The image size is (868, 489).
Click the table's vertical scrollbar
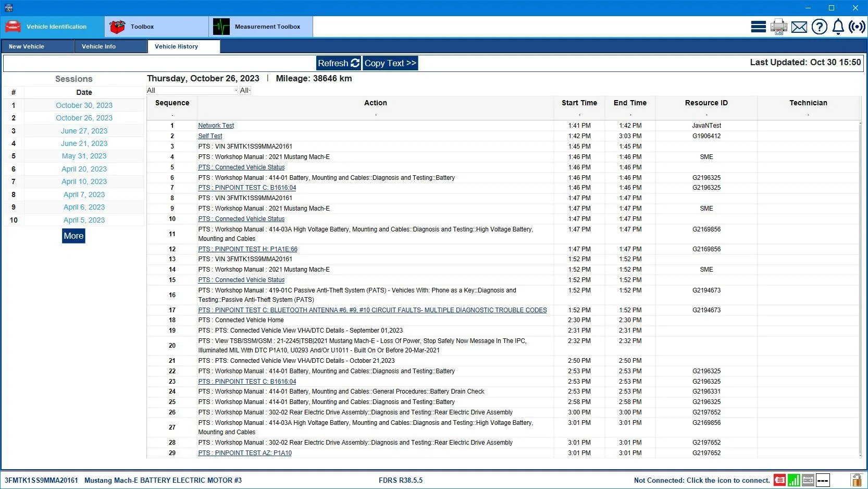click(860, 289)
